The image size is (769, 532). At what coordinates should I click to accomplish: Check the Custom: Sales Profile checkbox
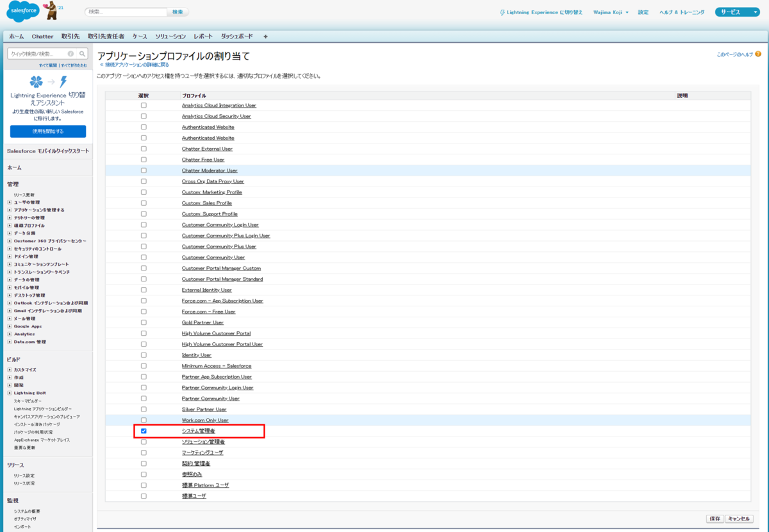click(x=144, y=203)
